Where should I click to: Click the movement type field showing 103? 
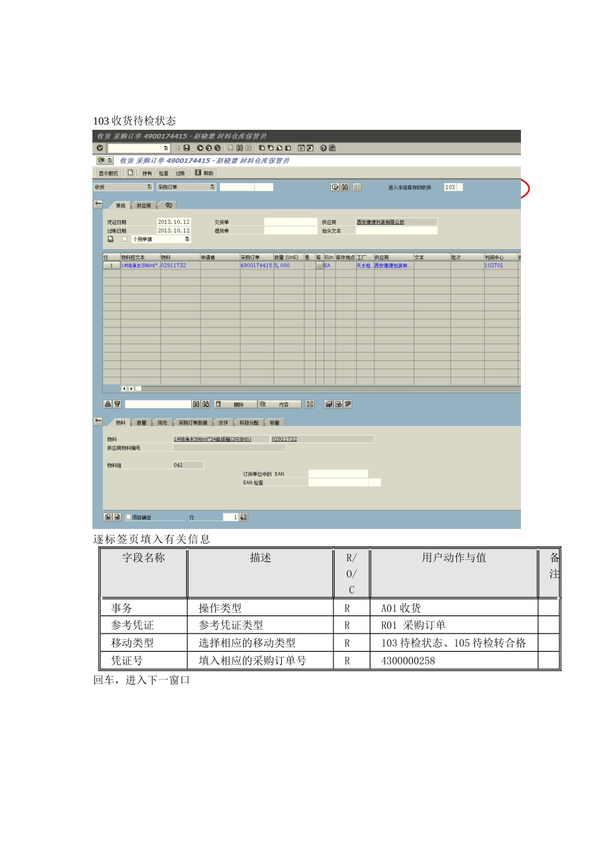click(x=450, y=187)
